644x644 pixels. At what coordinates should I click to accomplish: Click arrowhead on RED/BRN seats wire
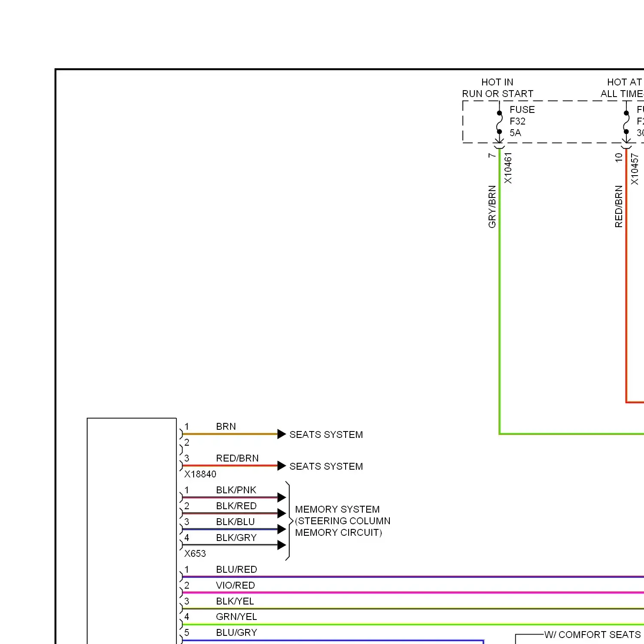coord(282,466)
